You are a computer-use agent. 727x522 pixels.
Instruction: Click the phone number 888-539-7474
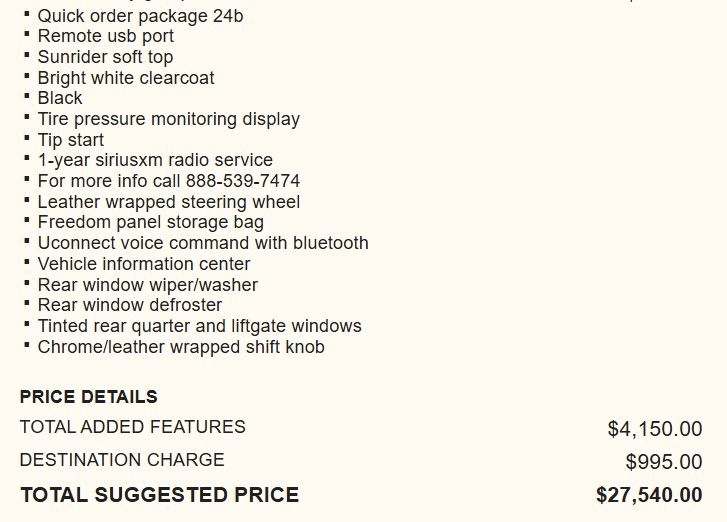tap(243, 181)
